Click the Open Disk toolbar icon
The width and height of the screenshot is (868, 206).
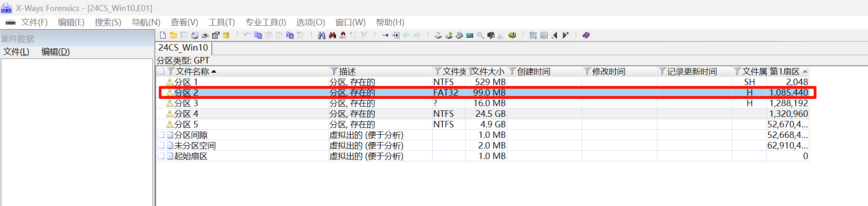click(x=438, y=35)
